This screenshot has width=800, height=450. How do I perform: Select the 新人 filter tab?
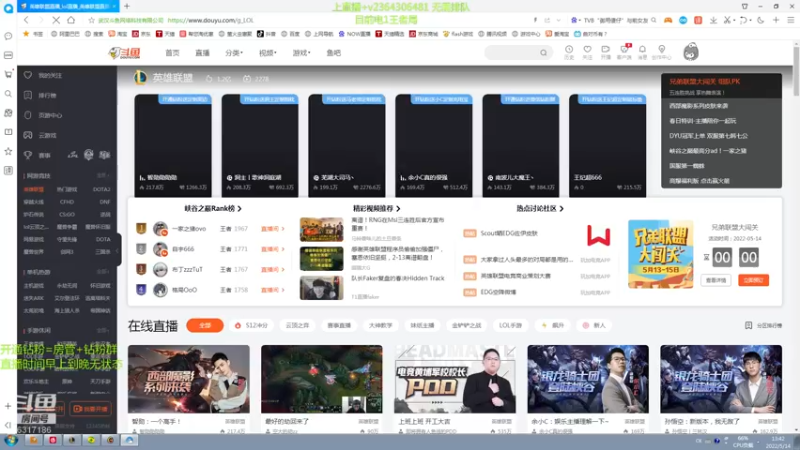click(595, 325)
